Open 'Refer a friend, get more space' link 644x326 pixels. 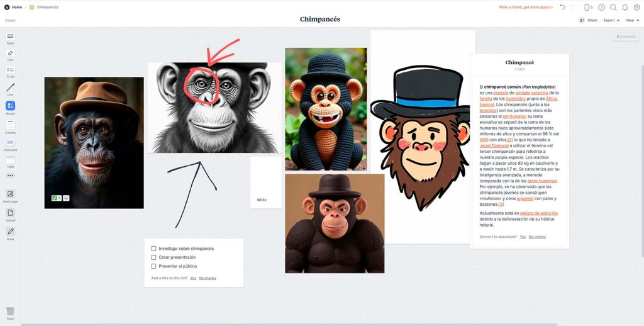pyautogui.click(x=526, y=7)
